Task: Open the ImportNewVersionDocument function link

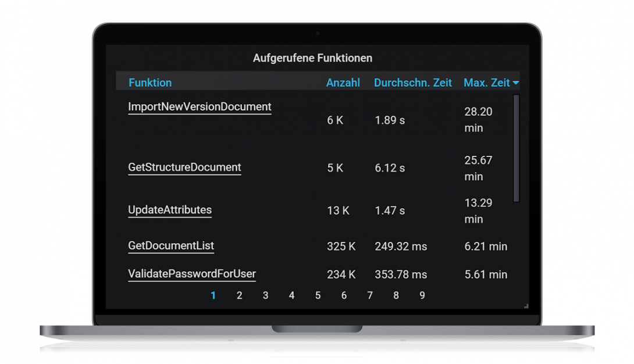Action: pos(200,107)
